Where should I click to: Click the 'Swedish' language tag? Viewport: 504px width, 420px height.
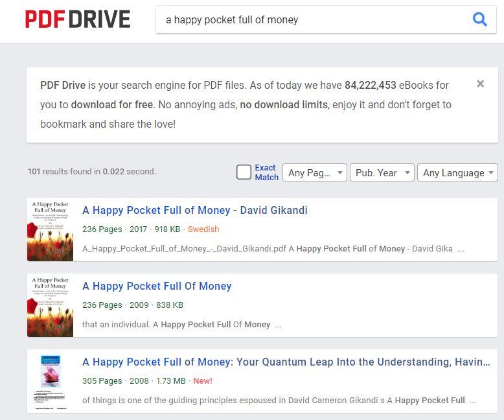203,229
